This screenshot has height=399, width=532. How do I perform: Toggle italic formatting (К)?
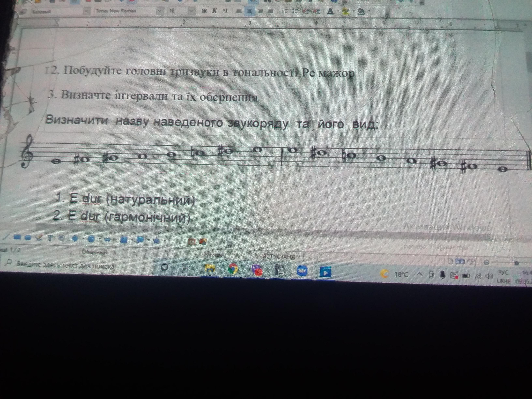214,11
